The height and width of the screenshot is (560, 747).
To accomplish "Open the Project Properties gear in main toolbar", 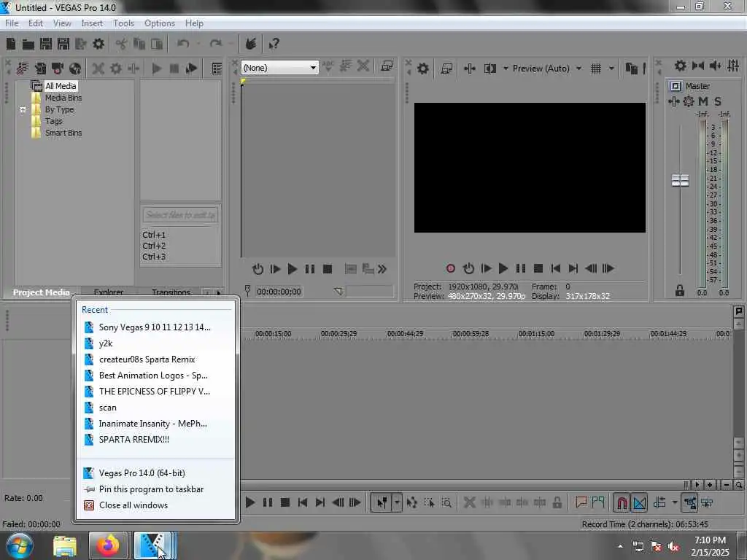I will tap(98, 44).
